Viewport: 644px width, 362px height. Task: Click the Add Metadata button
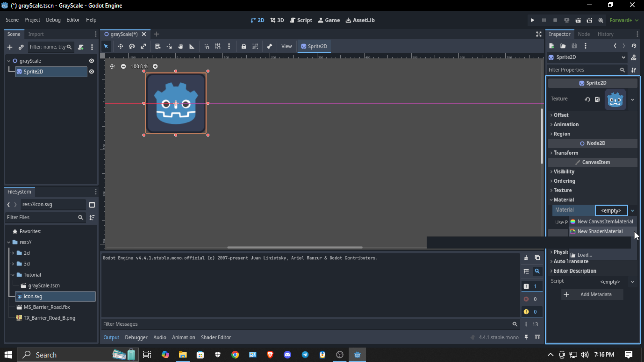coord(592,294)
